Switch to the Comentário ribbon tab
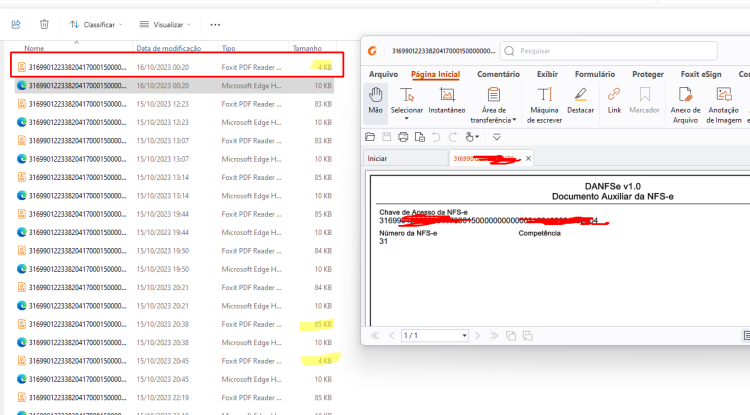 (498, 74)
